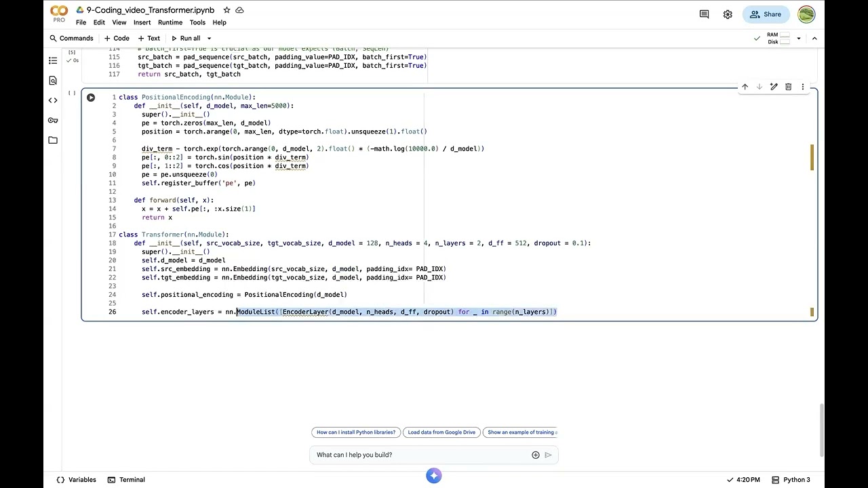The image size is (868, 488).
Task: Click the 'def forward(self, x):' line
Action: tap(174, 201)
